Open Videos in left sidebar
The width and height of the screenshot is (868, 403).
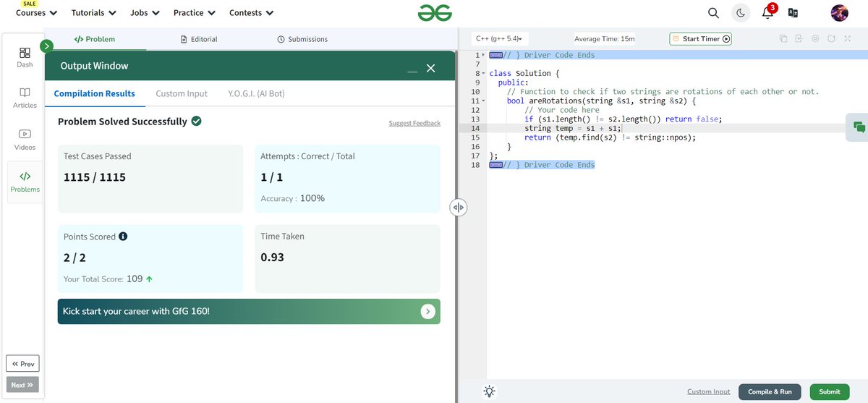click(x=25, y=140)
